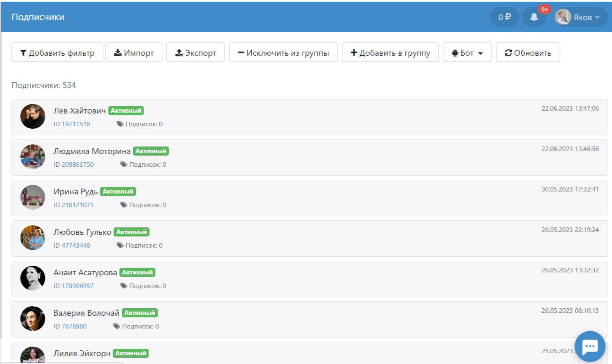Viewport: 612px width, 364px height.
Task: Click the 0 ₽ balance indicator
Action: point(504,17)
